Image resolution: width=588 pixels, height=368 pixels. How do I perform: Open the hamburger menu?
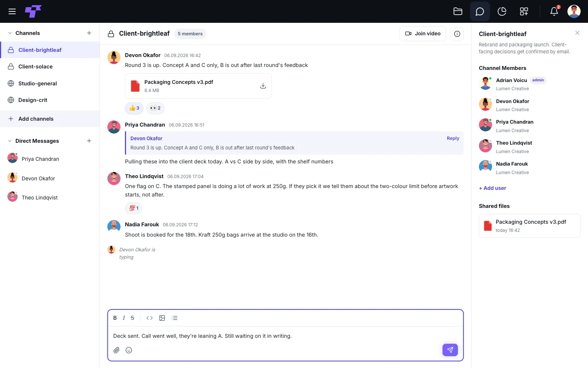12,11
